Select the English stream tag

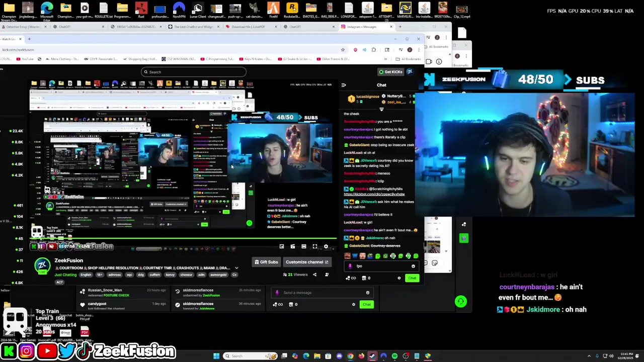[86, 275]
